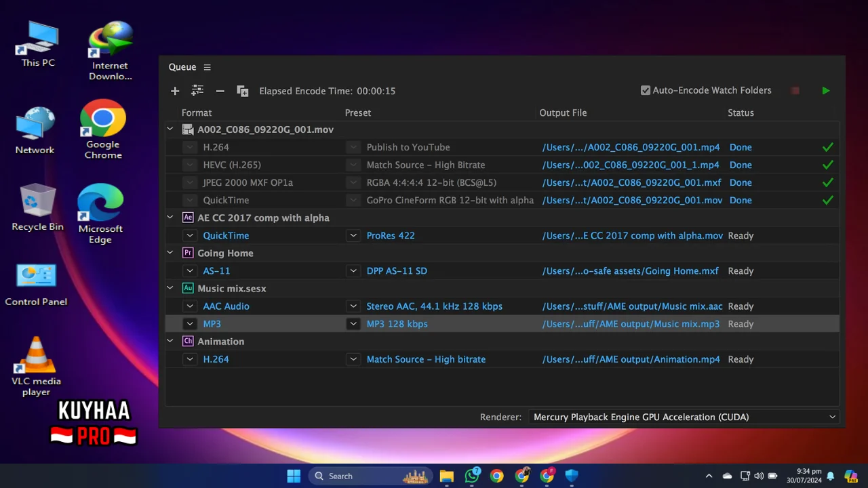This screenshot has width=868, height=488.
Task: Open Internet Download Manager desktop icon
Action: pos(110,51)
